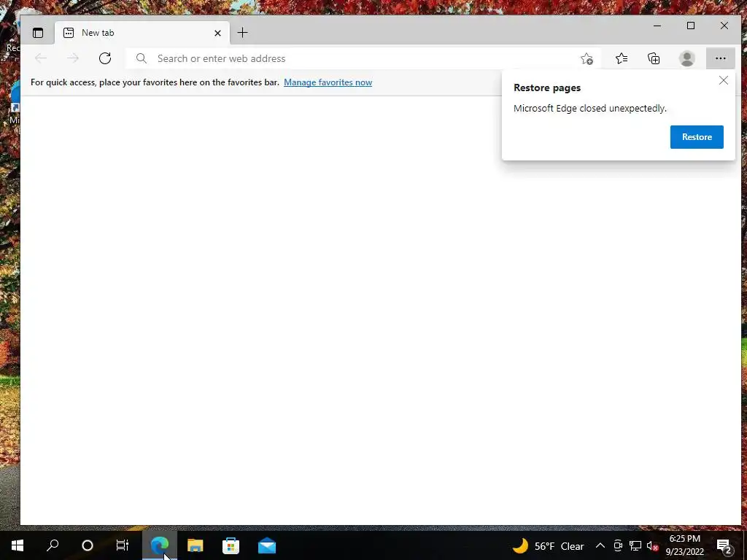
Task: Open the notification center icon
Action: [724, 545]
